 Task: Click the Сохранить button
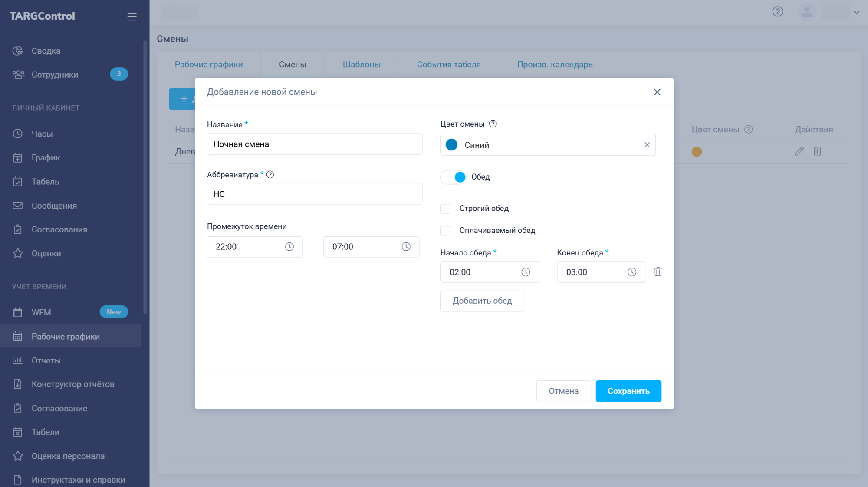coord(628,391)
